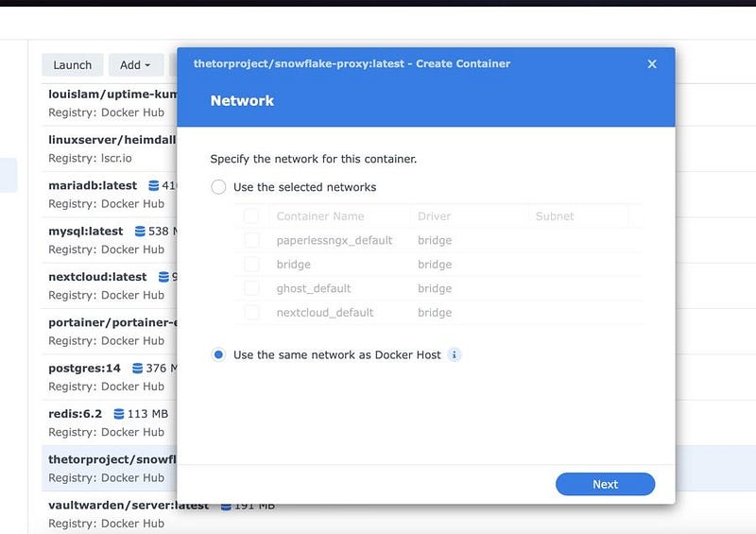The width and height of the screenshot is (756, 534).
Task: Check the ghost_default network checkbox
Action: pyautogui.click(x=251, y=288)
